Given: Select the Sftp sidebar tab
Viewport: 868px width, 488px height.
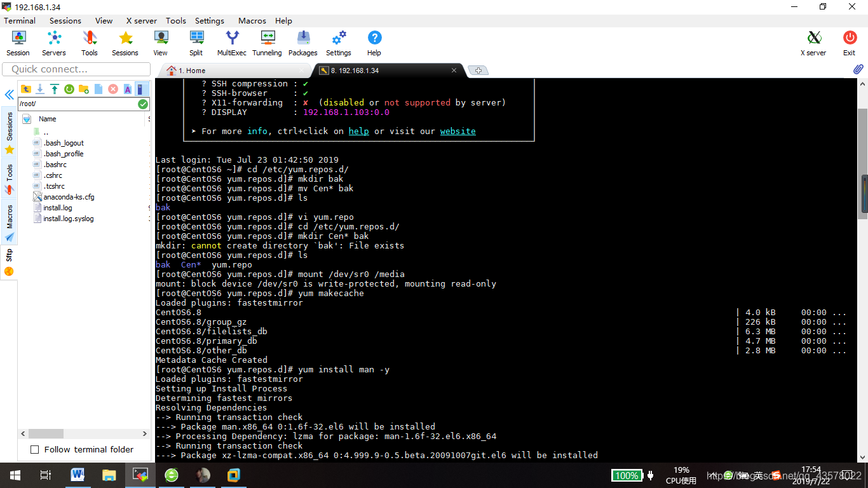Looking at the screenshot, I should point(10,262).
